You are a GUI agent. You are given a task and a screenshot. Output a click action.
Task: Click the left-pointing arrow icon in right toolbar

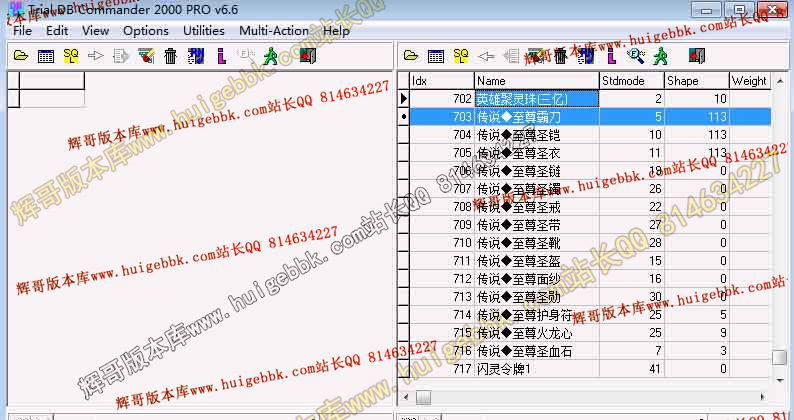click(x=486, y=56)
